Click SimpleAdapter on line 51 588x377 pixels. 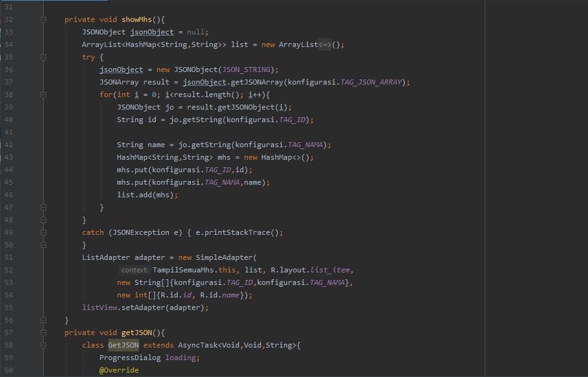pyautogui.click(x=224, y=257)
